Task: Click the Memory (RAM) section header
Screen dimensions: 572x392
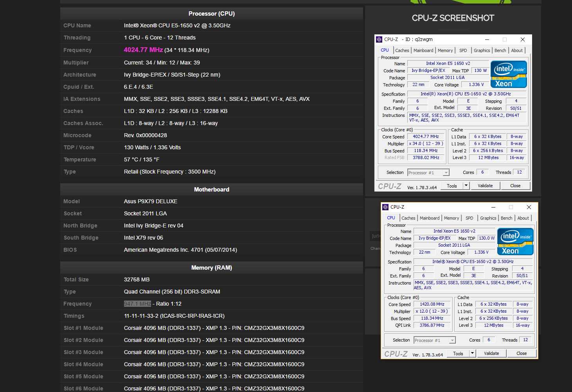Action: pos(212,268)
